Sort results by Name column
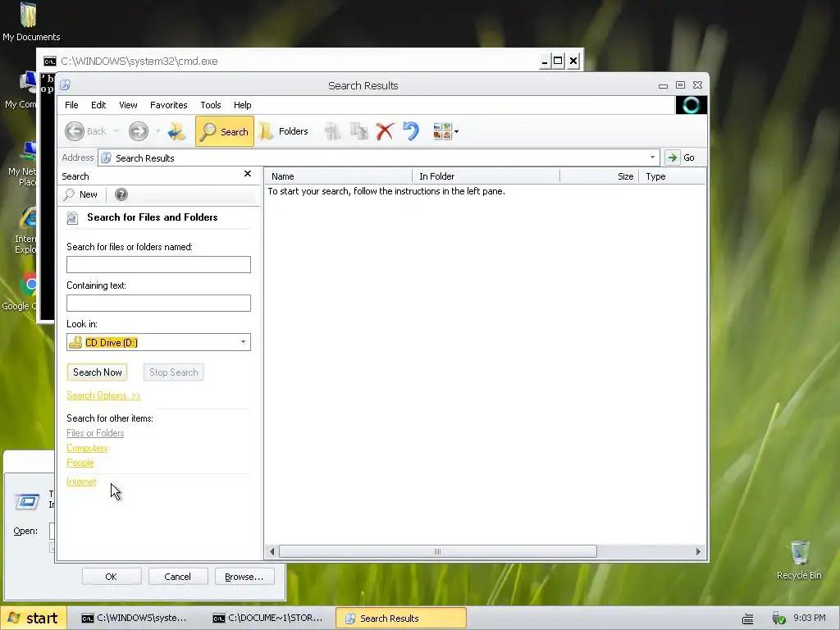The height and width of the screenshot is (630, 840). [x=339, y=176]
